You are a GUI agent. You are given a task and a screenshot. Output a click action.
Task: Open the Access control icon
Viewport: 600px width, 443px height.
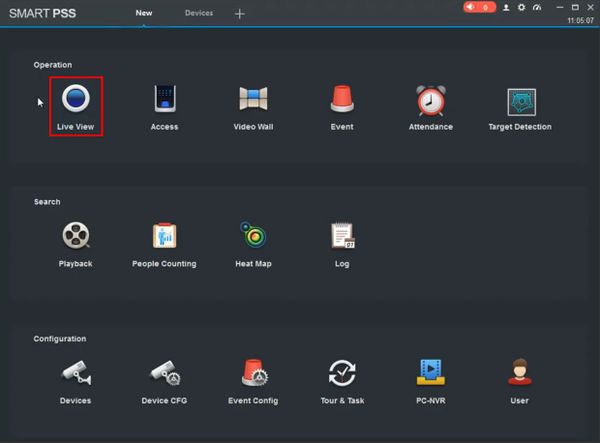click(x=165, y=99)
